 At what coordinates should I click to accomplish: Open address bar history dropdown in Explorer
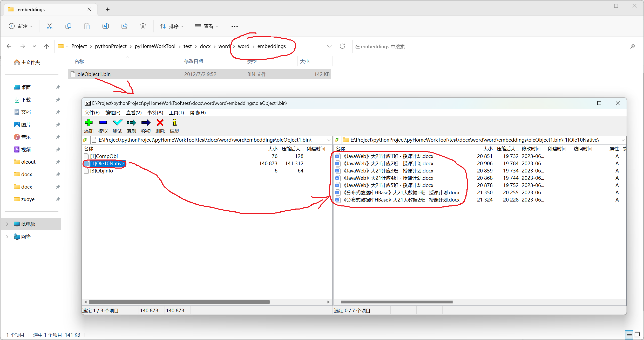pyautogui.click(x=329, y=46)
